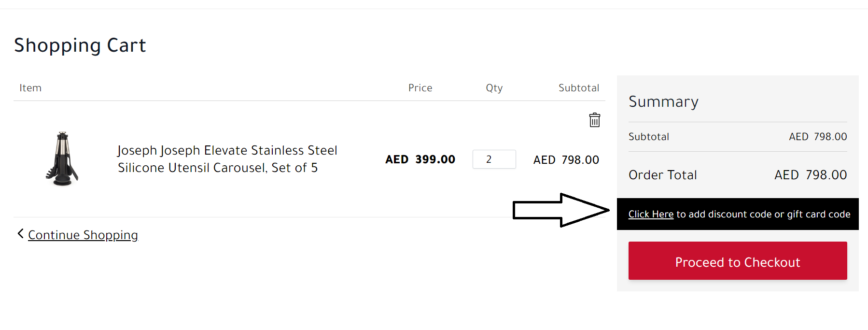The height and width of the screenshot is (330, 868).
Task: Click the black gift card code banner text
Action: pos(763,214)
